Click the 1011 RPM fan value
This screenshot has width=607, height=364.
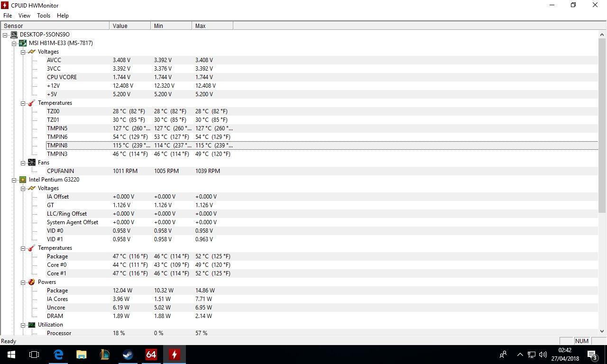point(125,171)
